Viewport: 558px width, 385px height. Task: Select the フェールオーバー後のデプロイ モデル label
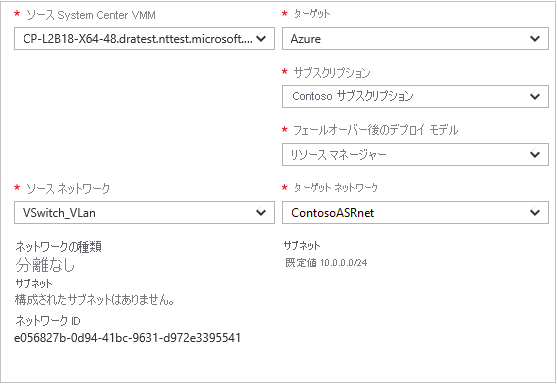click(x=375, y=130)
